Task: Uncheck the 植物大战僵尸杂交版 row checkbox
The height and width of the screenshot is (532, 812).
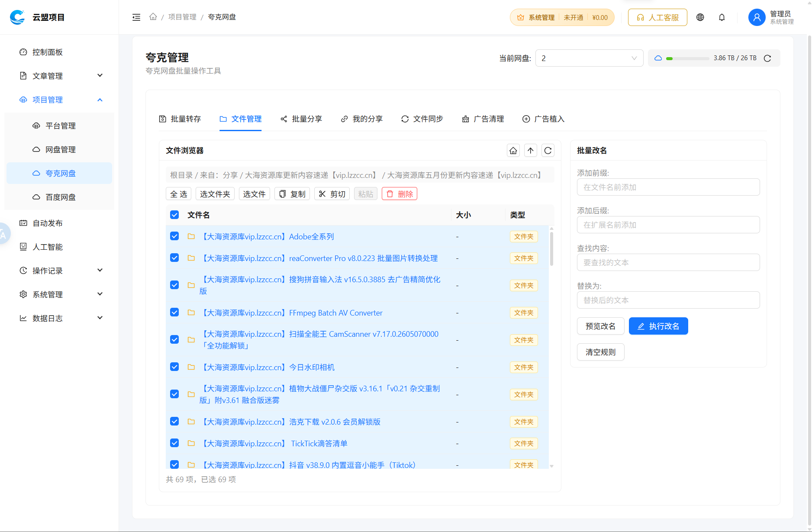Action: [174, 394]
